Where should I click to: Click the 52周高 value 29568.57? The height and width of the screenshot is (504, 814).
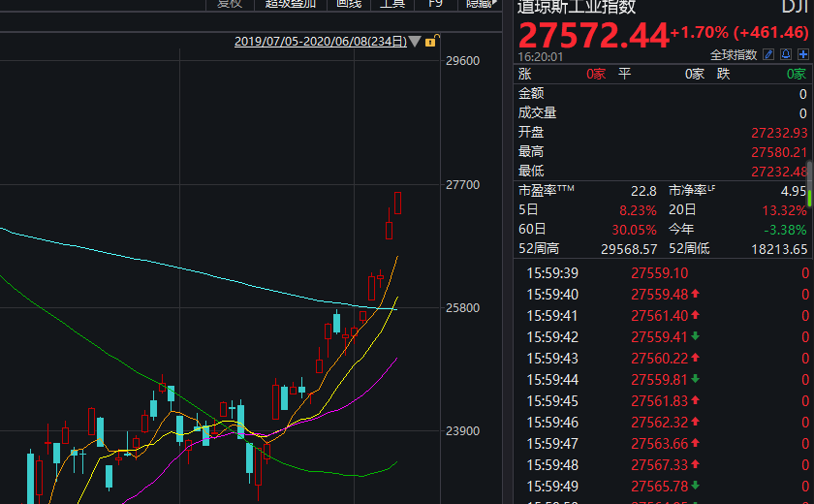[x=629, y=249]
